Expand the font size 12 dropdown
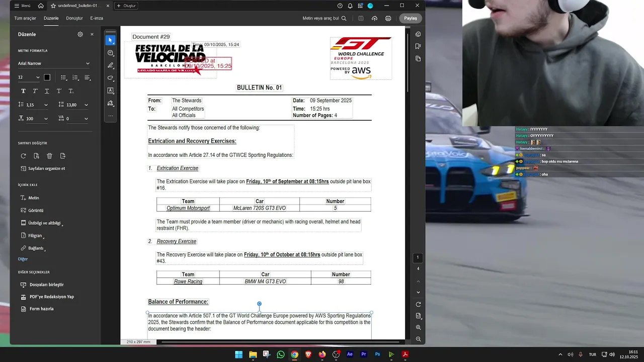644x362 pixels. click(38, 77)
